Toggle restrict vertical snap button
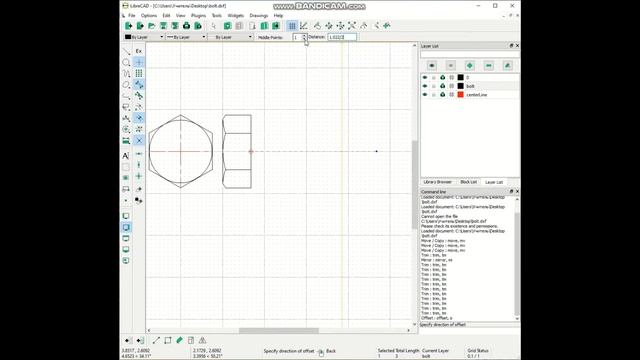This screenshot has height=360, width=640. click(139, 165)
